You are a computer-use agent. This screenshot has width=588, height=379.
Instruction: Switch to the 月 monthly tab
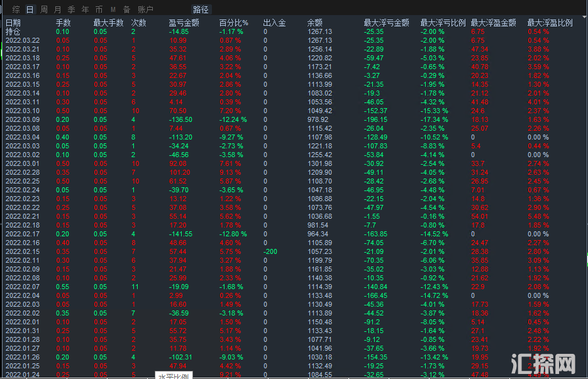57,9
